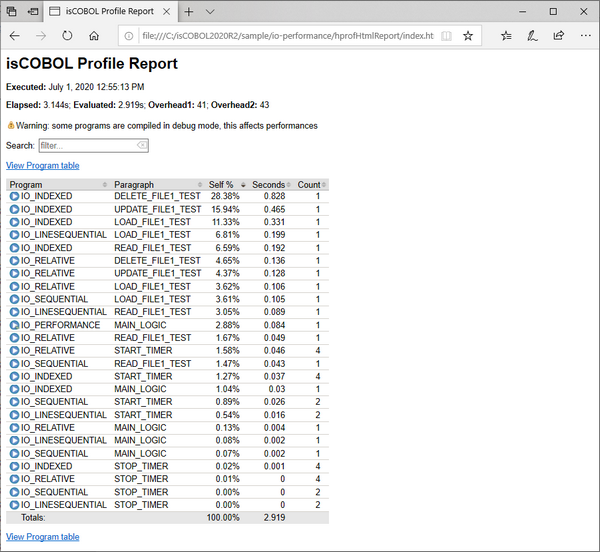Open the Share this page icon
Image resolution: width=600 pixels, height=552 pixels.
point(558,35)
